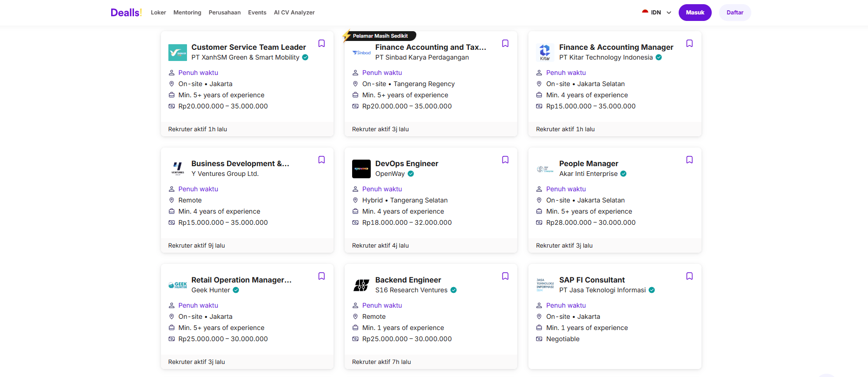Click verified badge next to PT XanhSM
The image size is (868, 377).
(x=305, y=57)
